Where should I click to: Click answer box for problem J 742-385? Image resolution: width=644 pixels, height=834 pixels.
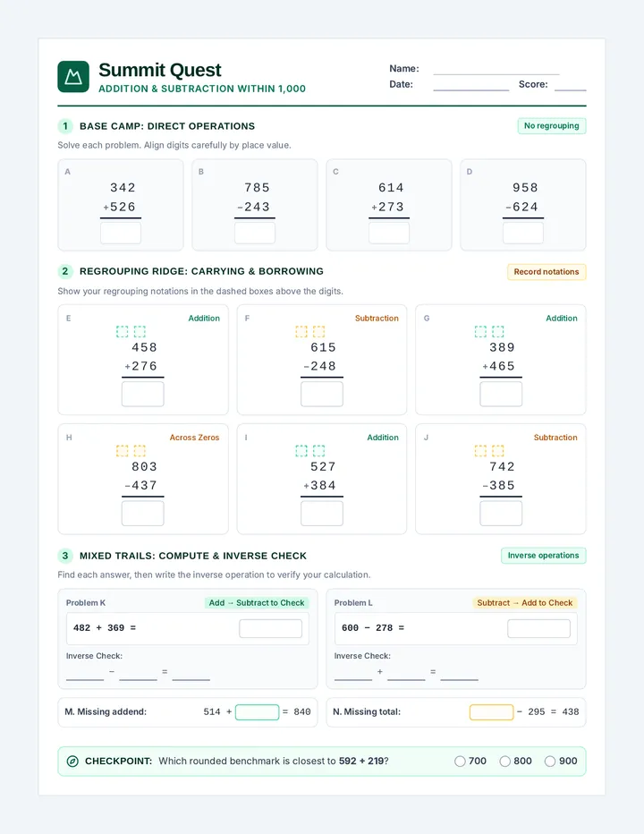pos(501,514)
